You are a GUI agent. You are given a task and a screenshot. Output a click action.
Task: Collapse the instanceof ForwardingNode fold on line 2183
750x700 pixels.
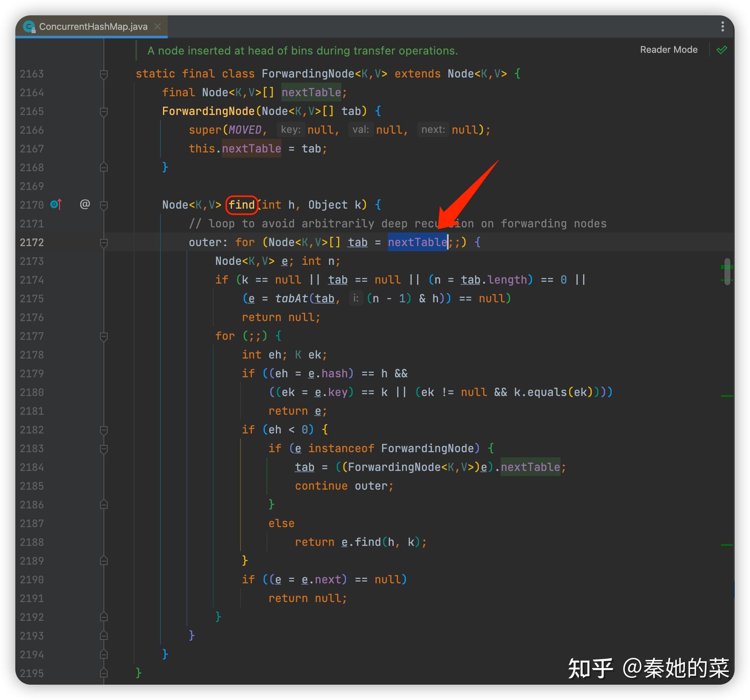[x=103, y=448]
